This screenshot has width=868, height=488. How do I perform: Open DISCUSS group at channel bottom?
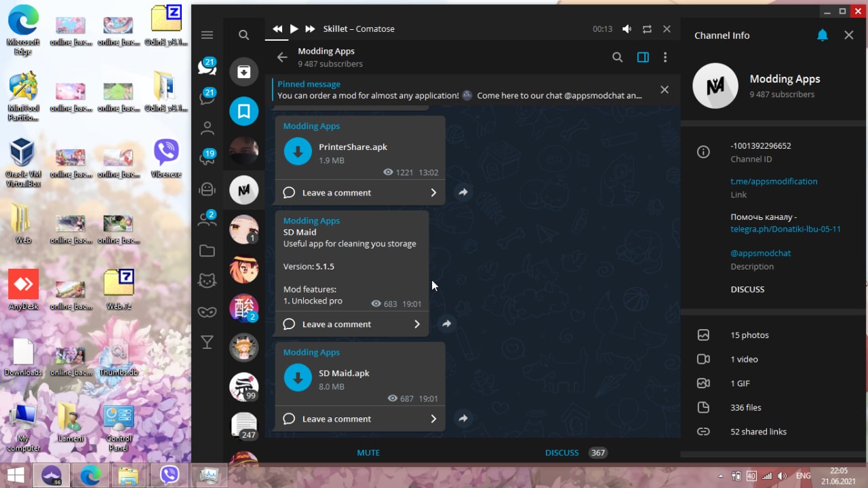[562, 453]
